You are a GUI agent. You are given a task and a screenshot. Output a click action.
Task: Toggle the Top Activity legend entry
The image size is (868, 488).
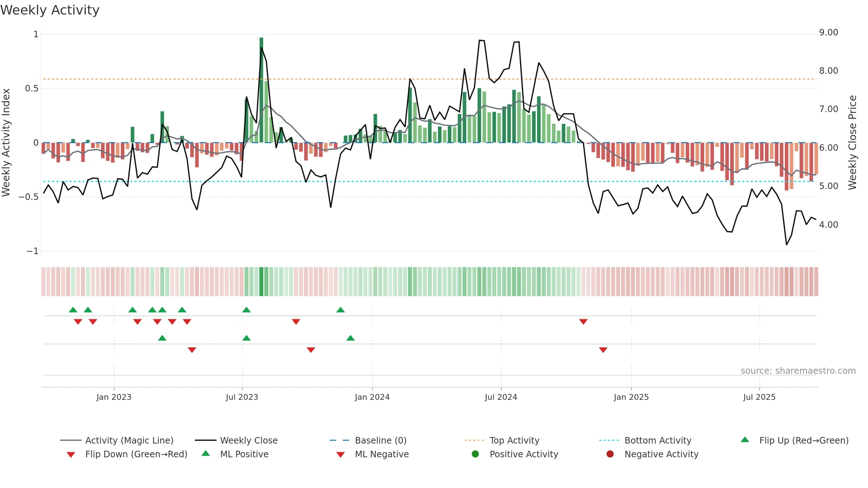tap(502, 440)
